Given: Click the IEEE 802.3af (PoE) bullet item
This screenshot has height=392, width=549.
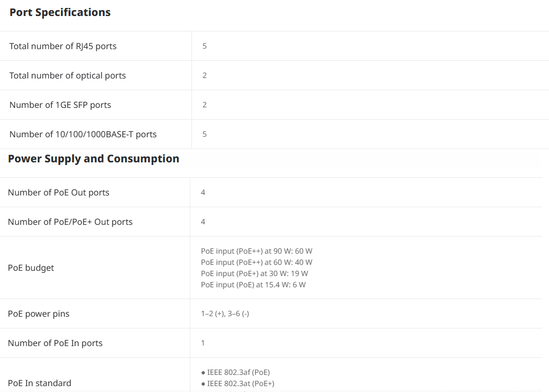Looking at the screenshot, I should [236, 372].
